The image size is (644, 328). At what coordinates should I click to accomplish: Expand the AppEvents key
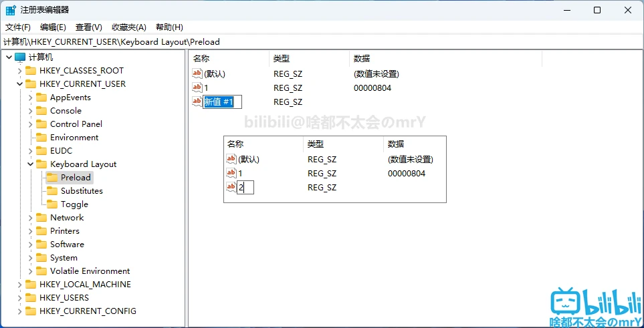pyautogui.click(x=30, y=98)
